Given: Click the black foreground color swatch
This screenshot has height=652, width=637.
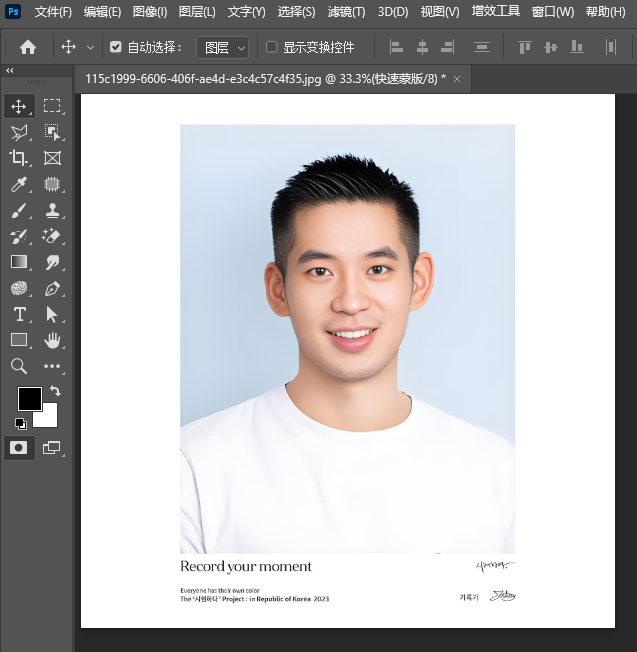Looking at the screenshot, I should pyautogui.click(x=29, y=398).
